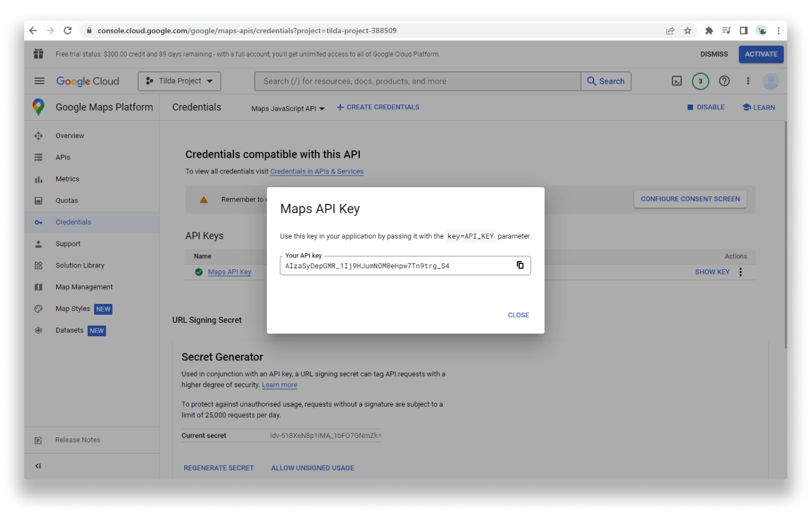Open the hamburger navigation menu

coord(39,81)
